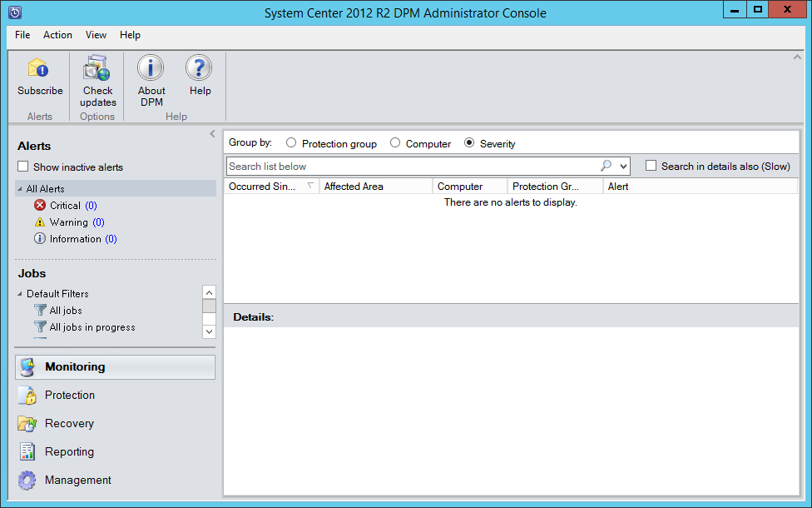Switch to the Recovery workspace label
812x508 pixels.
coord(69,424)
